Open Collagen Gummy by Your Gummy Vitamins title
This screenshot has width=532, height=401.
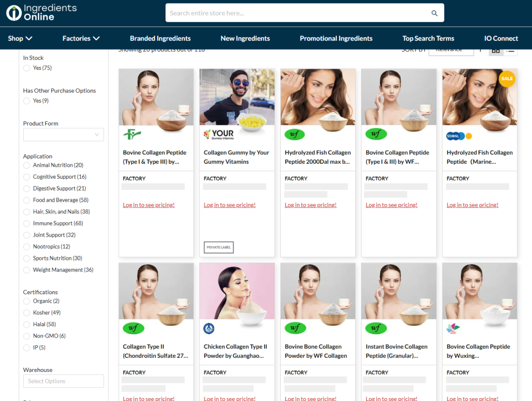(x=236, y=157)
